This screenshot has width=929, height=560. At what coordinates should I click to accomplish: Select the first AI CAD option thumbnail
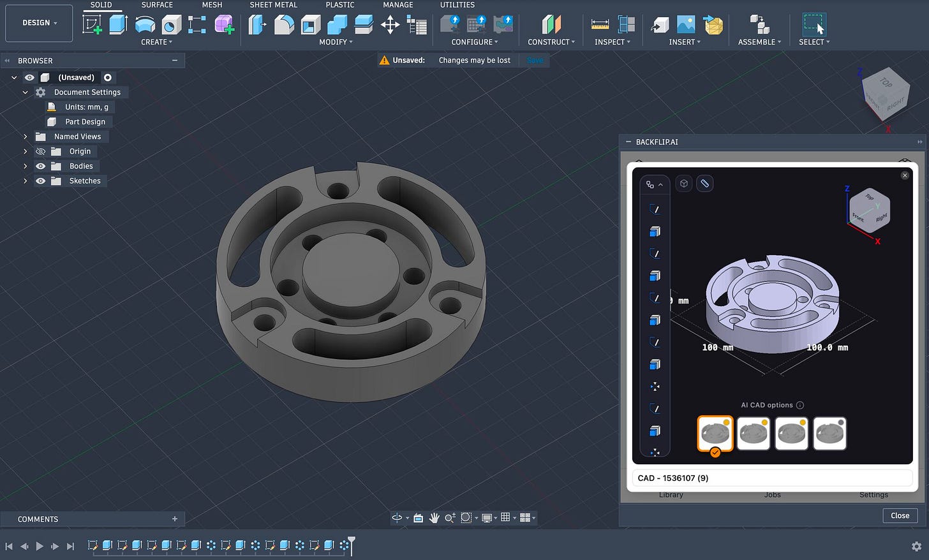715,434
